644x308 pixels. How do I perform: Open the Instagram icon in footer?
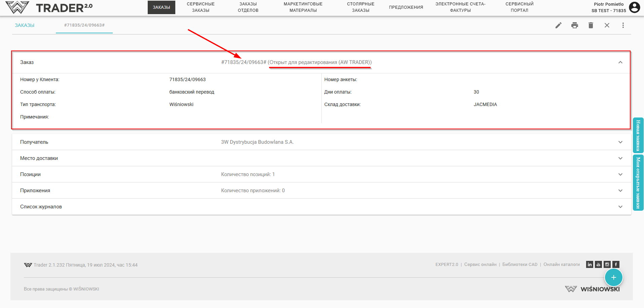click(x=607, y=265)
